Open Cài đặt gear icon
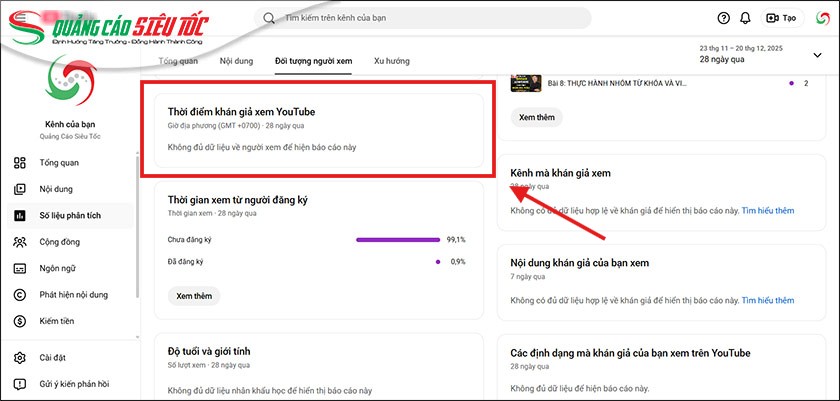840x401 pixels. [x=20, y=358]
